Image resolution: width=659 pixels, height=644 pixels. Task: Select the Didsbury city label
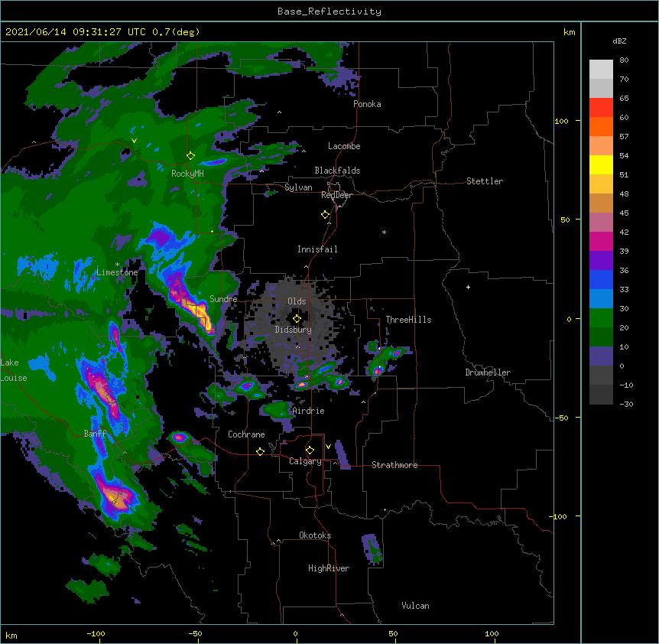(294, 330)
